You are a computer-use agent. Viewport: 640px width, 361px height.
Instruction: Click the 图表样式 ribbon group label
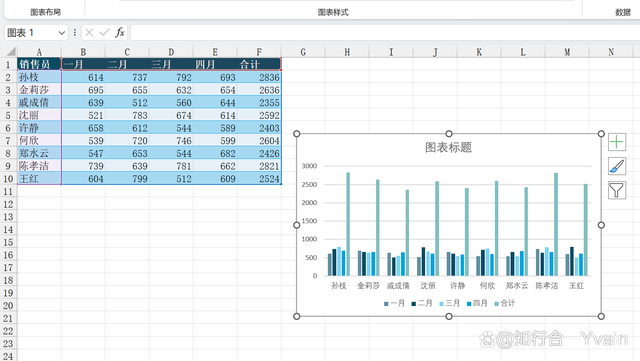pyautogui.click(x=333, y=12)
